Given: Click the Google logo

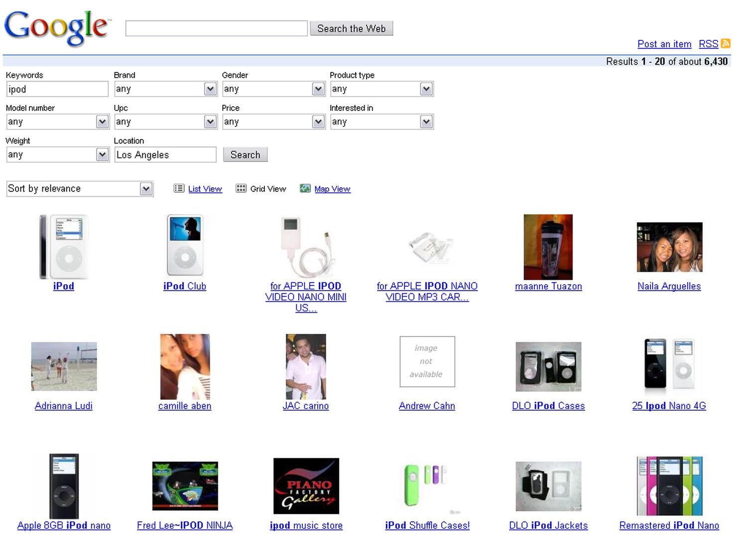Looking at the screenshot, I should 56,28.
